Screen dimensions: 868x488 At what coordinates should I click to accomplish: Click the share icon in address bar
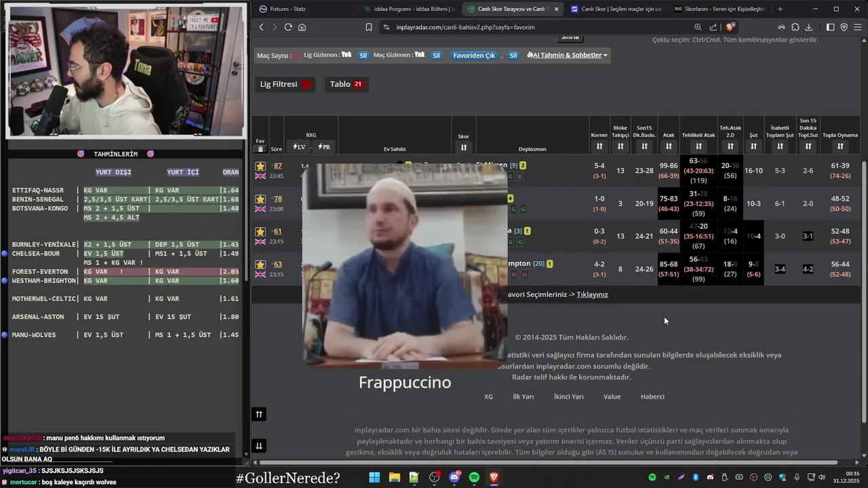(713, 27)
